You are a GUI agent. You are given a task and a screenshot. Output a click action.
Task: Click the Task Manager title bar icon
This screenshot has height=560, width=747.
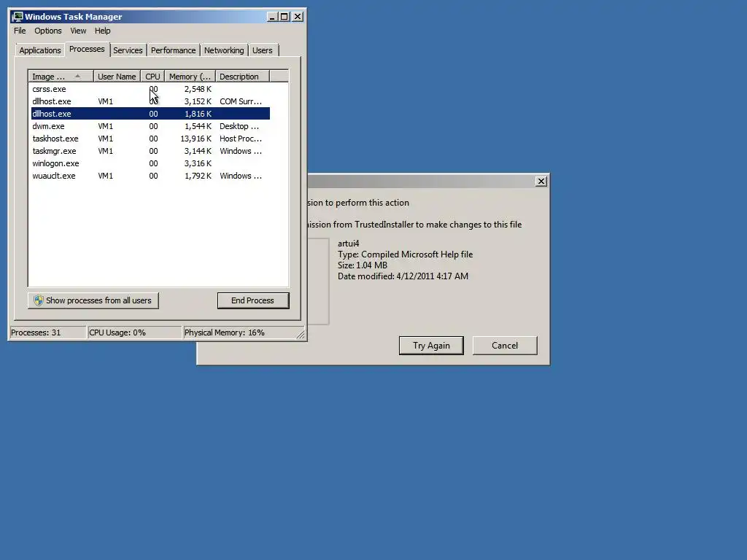(18, 17)
